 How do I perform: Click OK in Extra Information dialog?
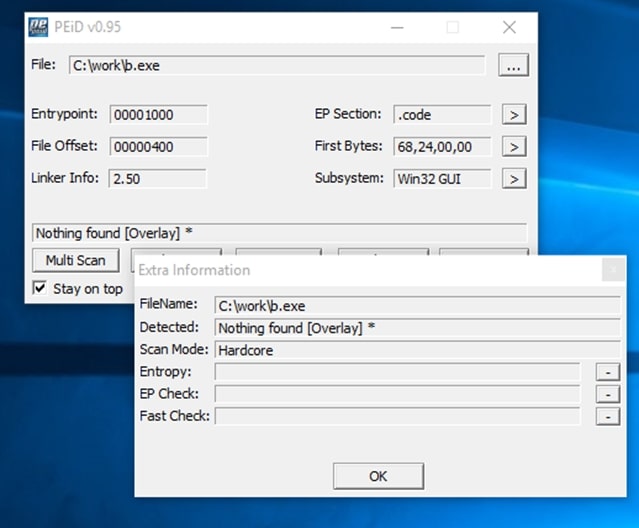(x=378, y=476)
